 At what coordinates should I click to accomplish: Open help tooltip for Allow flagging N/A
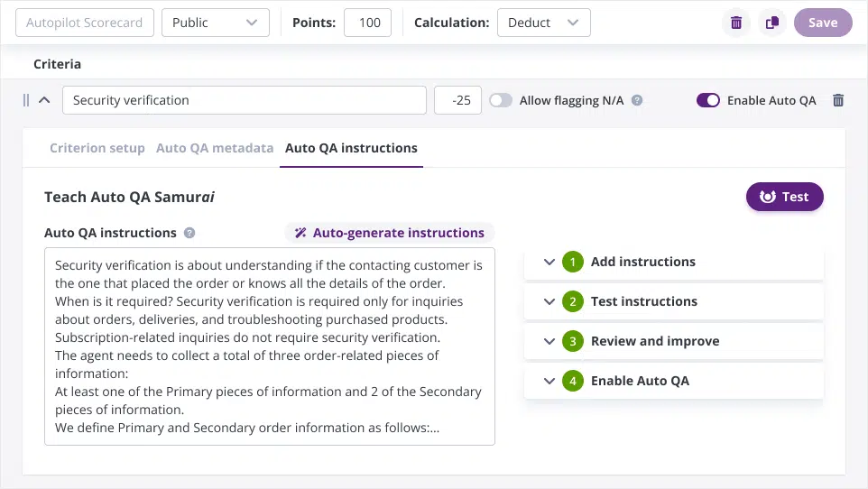[637, 101]
